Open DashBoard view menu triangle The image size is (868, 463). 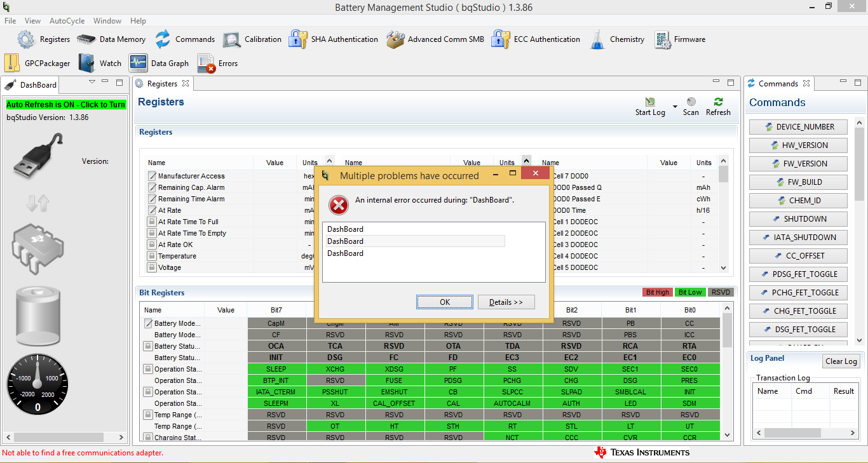pyautogui.click(x=92, y=82)
